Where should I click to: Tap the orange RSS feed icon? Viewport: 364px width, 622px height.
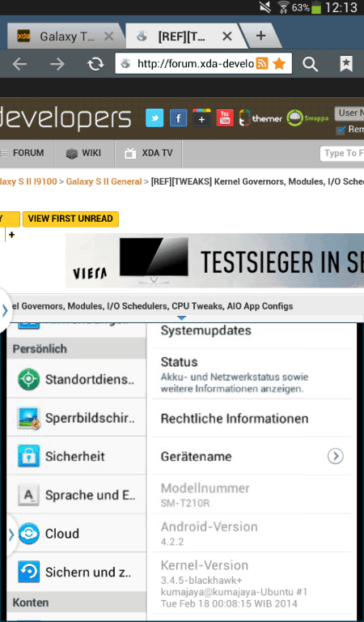(x=262, y=63)
